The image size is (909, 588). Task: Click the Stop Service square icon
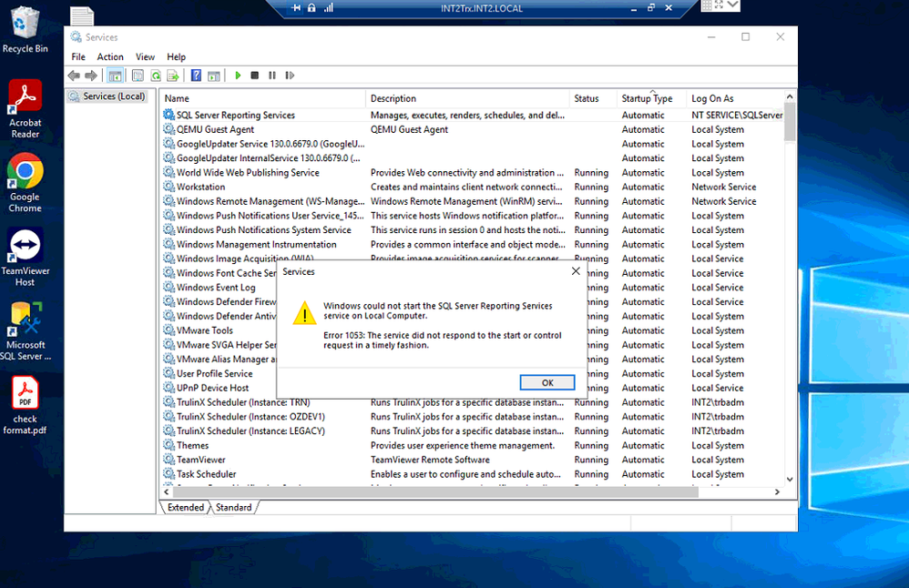[254, 76]
